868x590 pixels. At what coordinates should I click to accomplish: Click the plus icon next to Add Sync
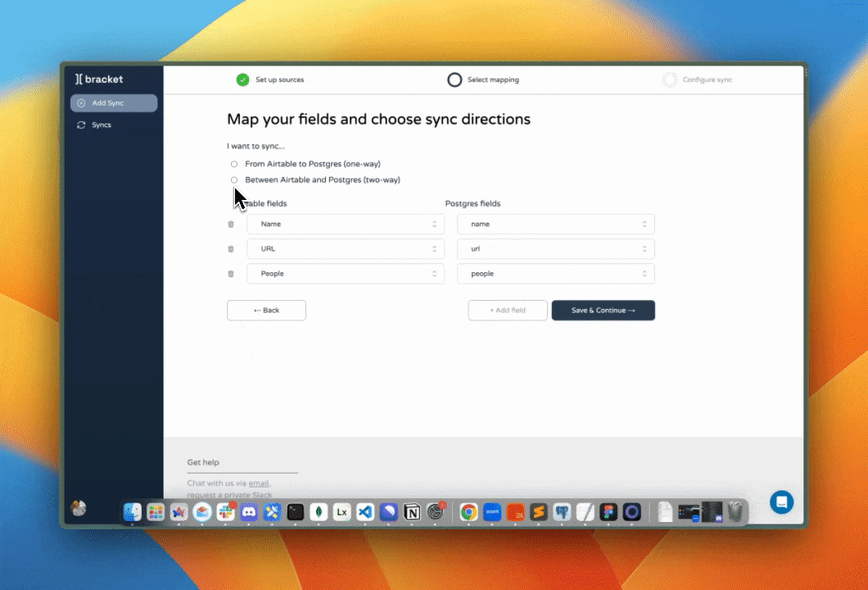click(x=81, y=103)
